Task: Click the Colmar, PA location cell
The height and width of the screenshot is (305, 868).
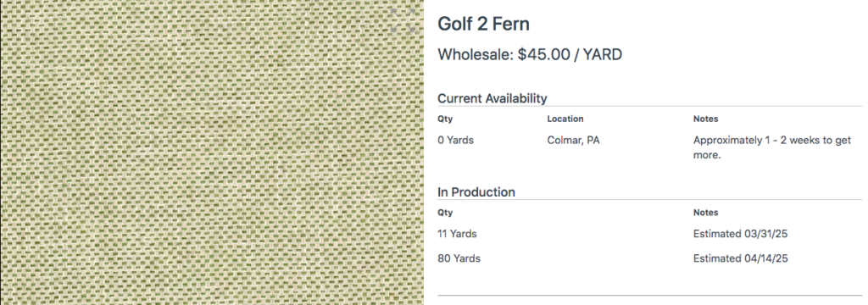Action: (574, 140)
